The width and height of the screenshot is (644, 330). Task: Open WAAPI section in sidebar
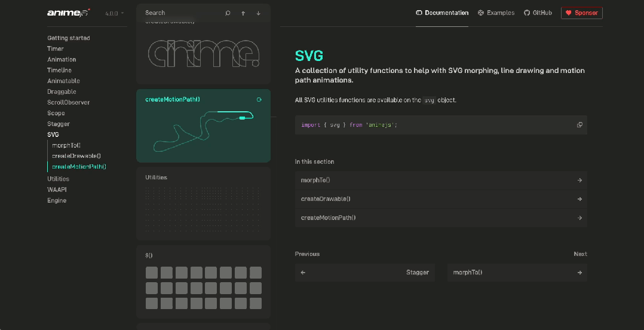[57, 190]
